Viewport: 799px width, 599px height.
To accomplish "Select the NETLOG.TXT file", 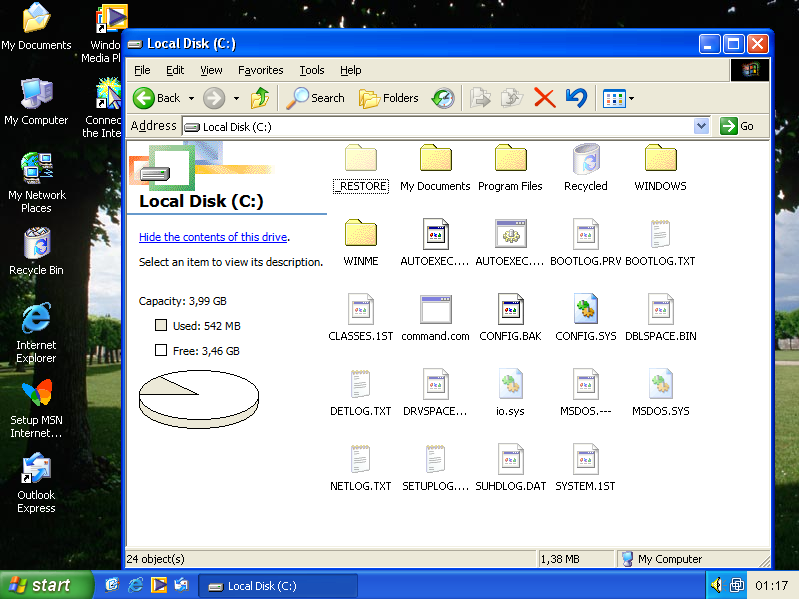I will pos(361,467).
